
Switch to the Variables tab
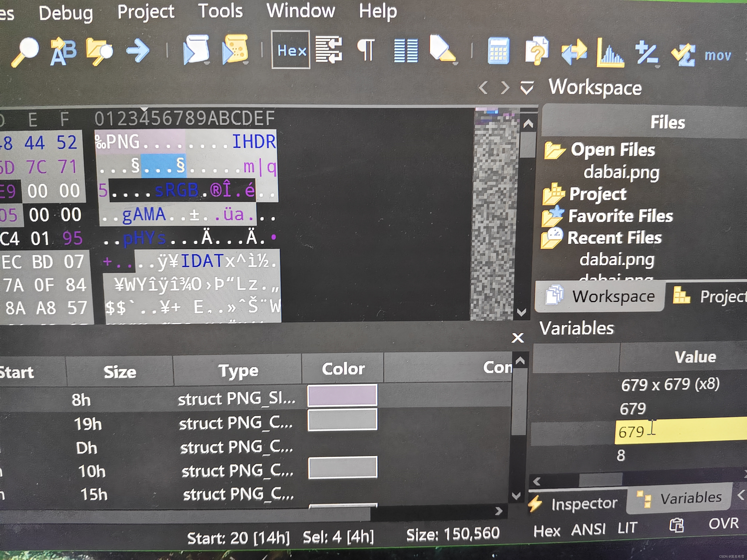pos(680,499)
